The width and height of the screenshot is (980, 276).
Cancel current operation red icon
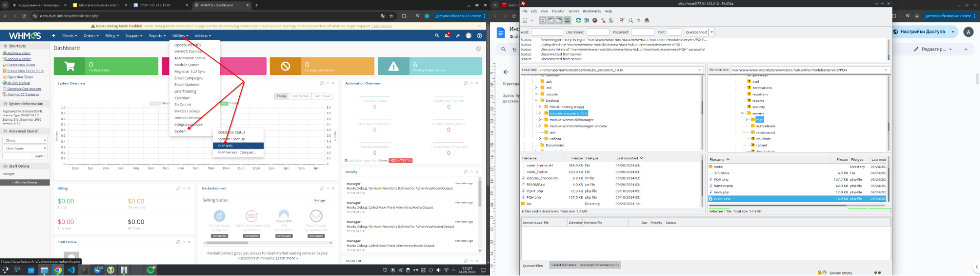[x=595, y=21]
